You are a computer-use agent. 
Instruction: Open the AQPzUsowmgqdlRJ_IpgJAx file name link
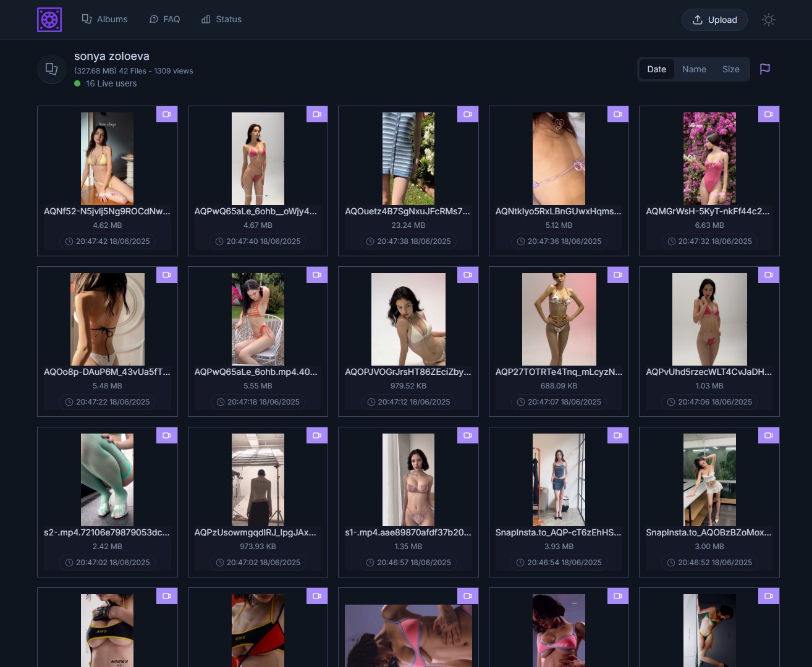(255, 532)
